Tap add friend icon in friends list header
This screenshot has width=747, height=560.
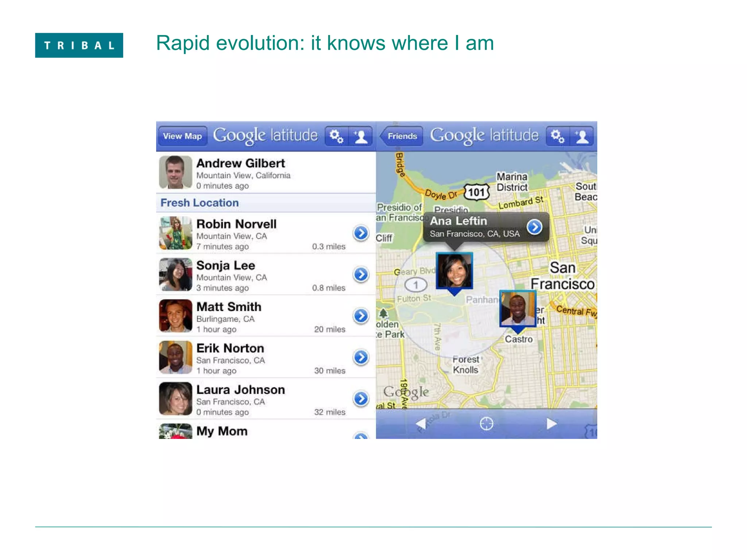point(361,136)
